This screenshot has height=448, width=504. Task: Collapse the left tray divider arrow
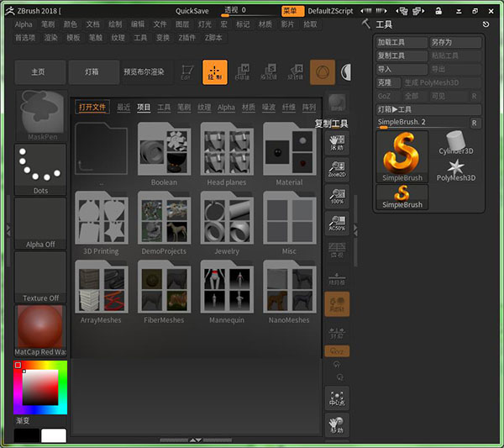[x=8, y=230]
